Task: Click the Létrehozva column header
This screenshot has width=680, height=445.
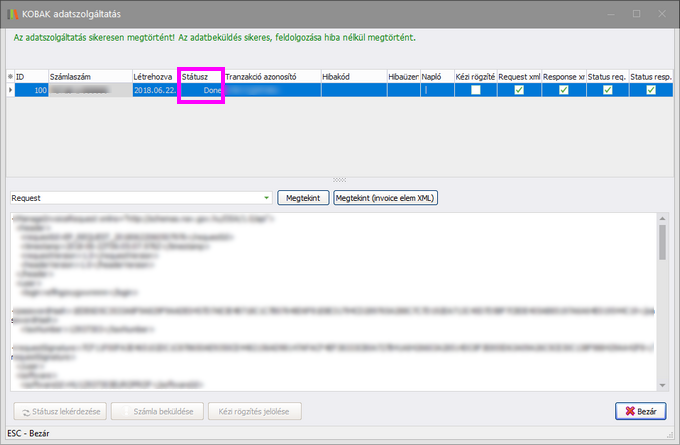Action: (x=154, y=76)
